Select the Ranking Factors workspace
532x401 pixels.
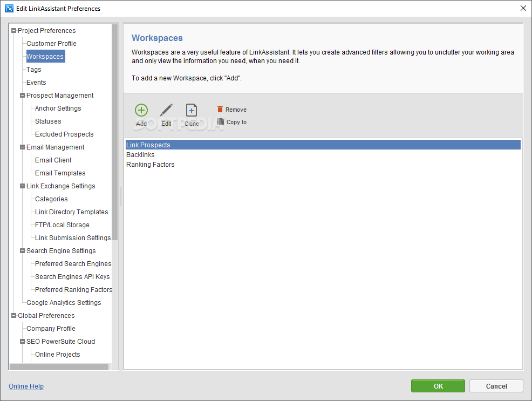pos(323,165)
